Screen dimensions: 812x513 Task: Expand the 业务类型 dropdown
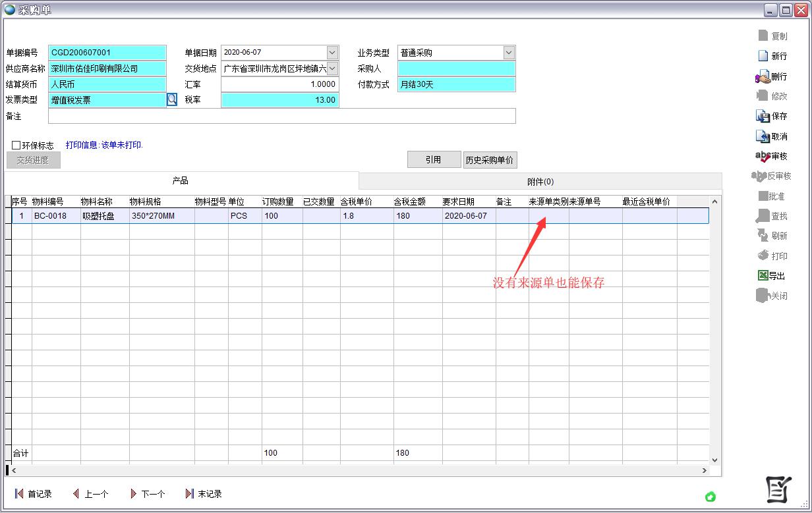509,53
